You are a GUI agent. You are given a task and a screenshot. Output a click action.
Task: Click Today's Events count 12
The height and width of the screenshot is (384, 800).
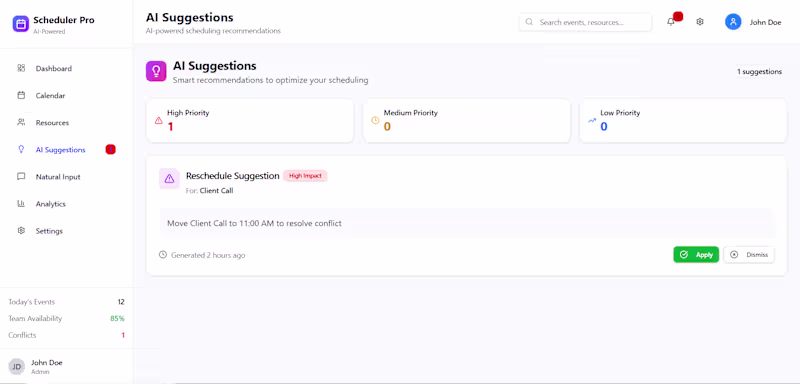pos(121,302)
